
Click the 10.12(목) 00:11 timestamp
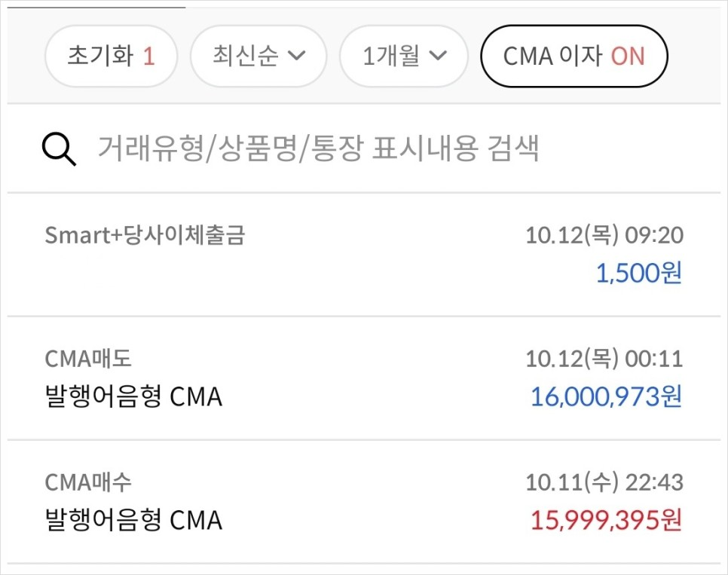[604, 359]
